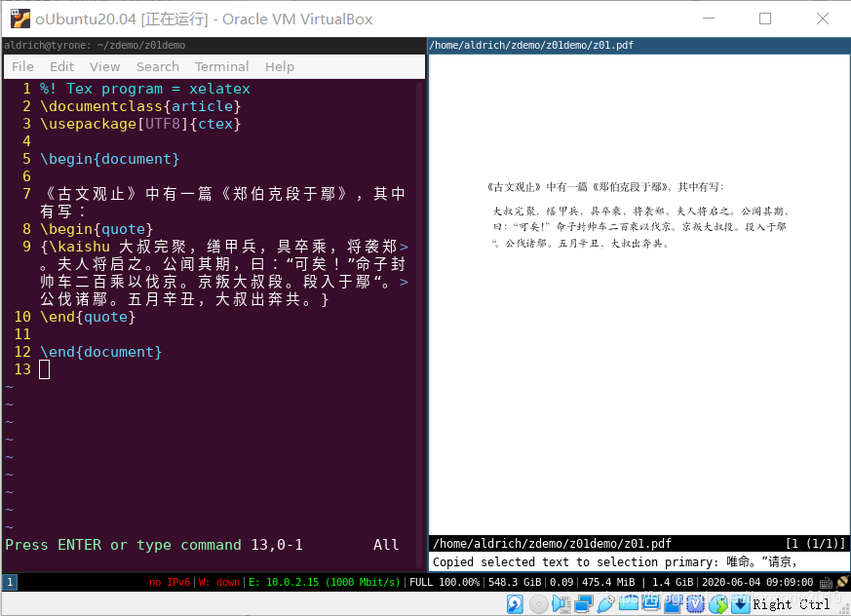Click the date and time 2020-06-04 09:09:00

pos(757,582)
